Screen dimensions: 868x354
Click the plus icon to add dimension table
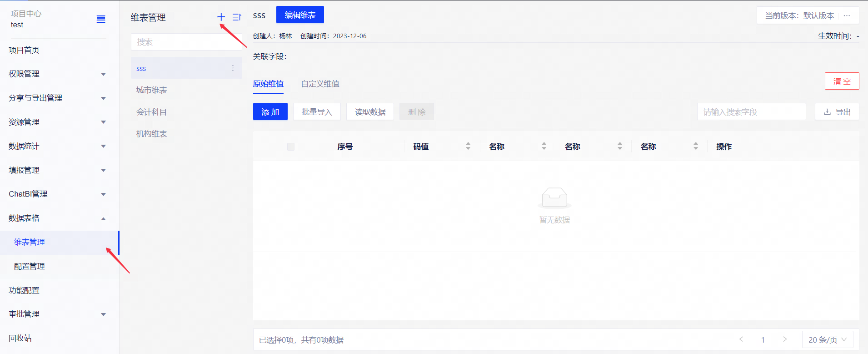(x=221, y=17)
